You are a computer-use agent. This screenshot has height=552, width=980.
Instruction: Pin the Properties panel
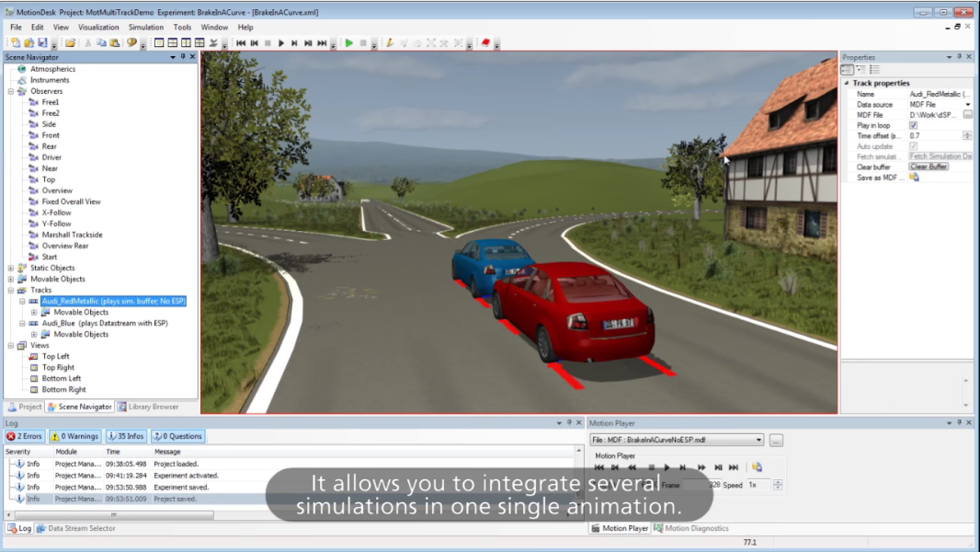(960, 57)
